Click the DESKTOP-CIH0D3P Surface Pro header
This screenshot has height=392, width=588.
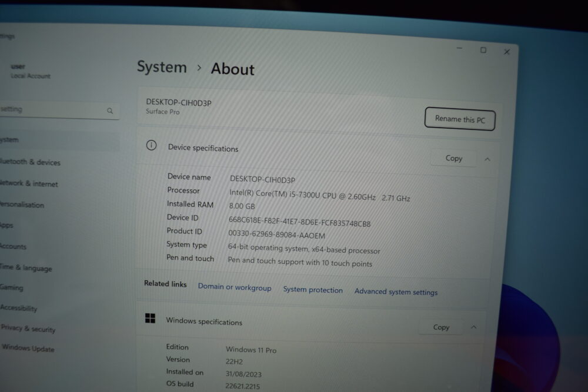[x=179, y=106]
